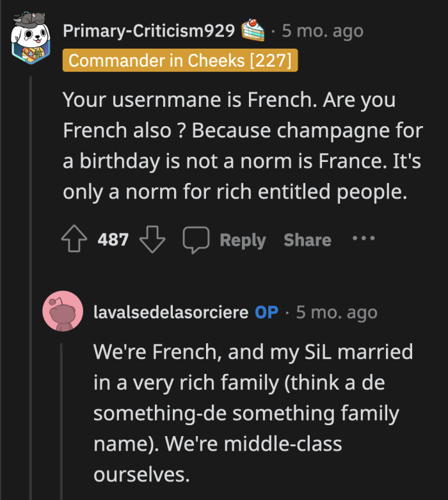The image size is (448, 500).
Task: Open lavalsedelasorciere's pink avatar
Action: click(62, 312)
